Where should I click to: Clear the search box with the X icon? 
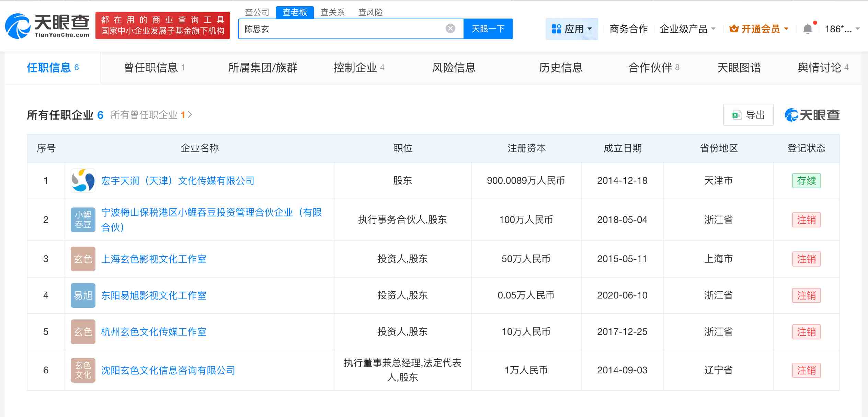[x=450, y=28]
